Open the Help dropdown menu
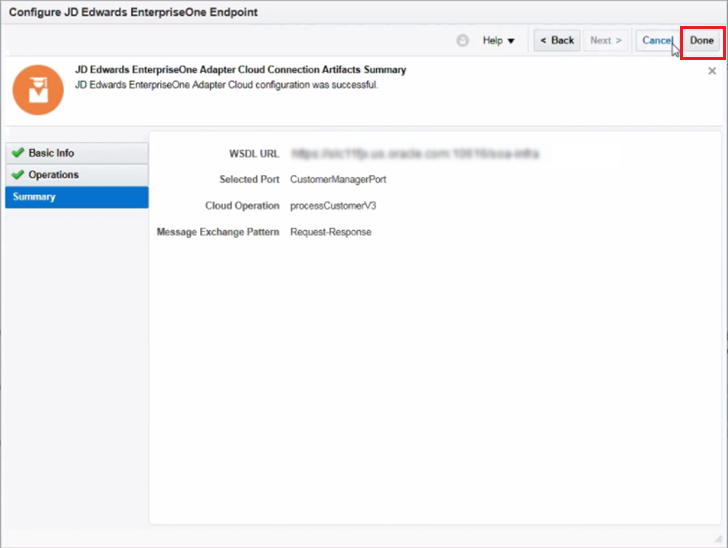Viewport: 728px width, 548px height. pos(498,41)
